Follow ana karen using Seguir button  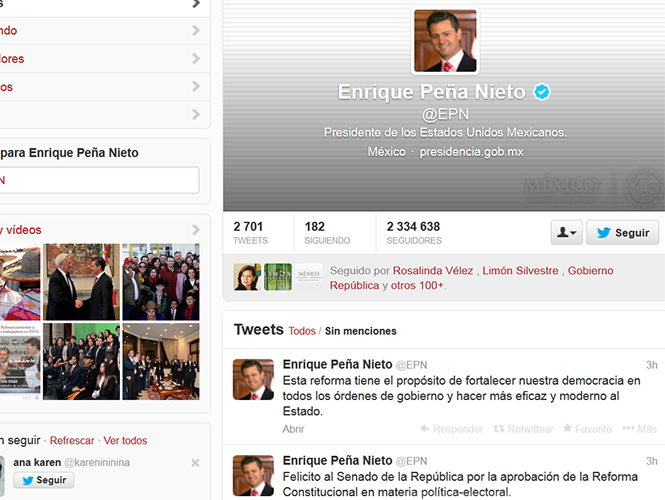43,481
